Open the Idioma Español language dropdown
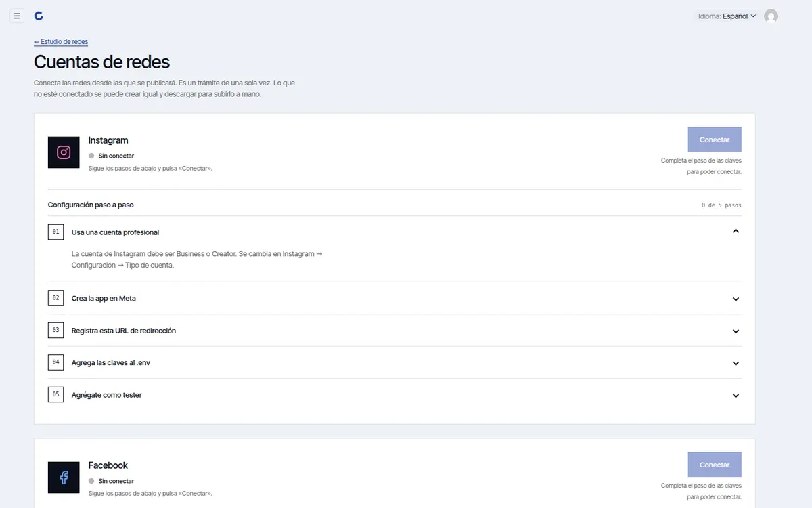 [727, 16]
